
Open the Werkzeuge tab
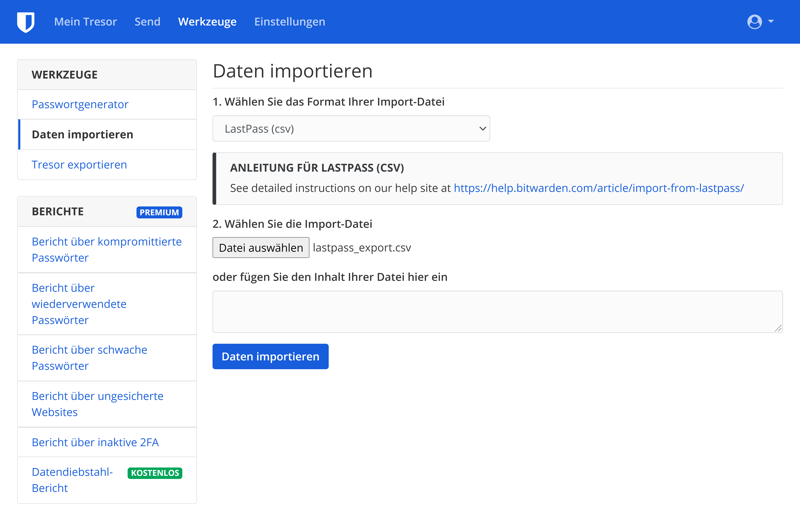(x=207, y=22)
